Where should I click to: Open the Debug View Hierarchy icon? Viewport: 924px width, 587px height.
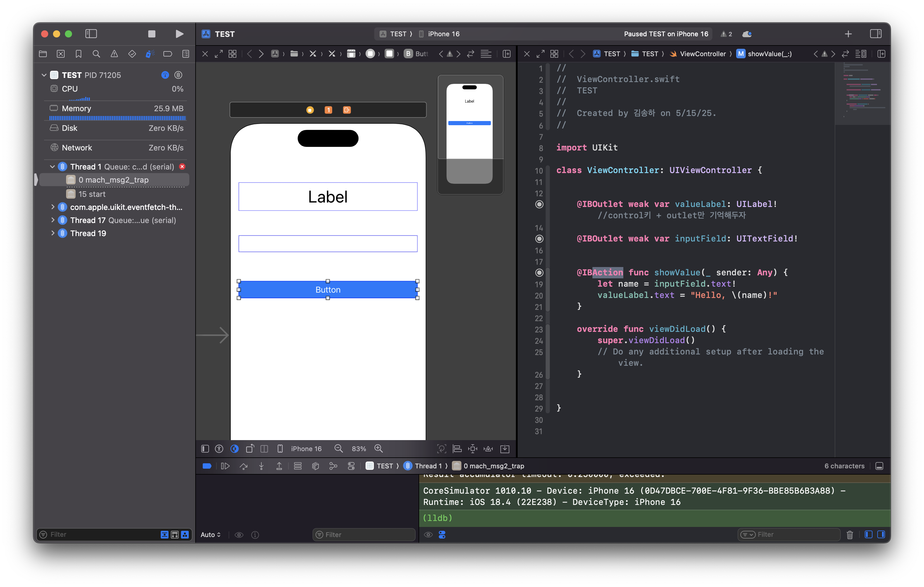click(x=316, y=466)
